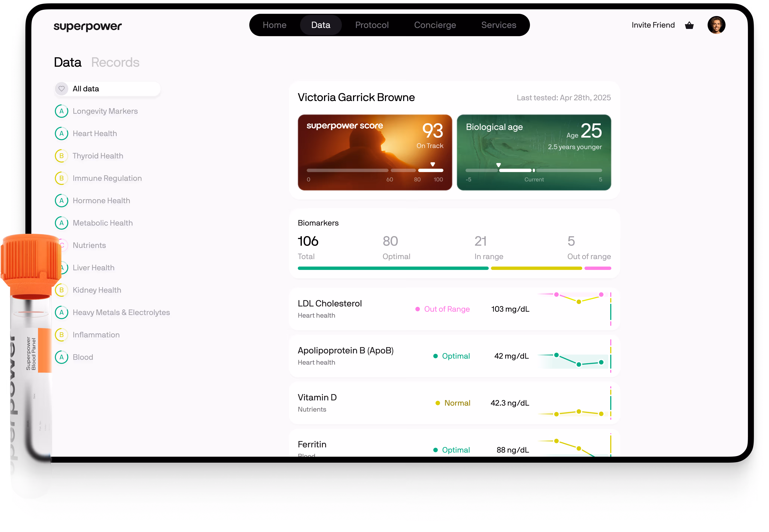This screenshot has height=532, width=769.
Task: Open the Concierge nav tab
Action: coord(435,25)
